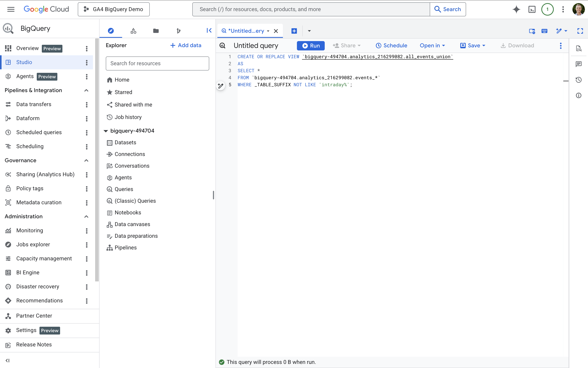Open three-dot menu beside Data transfers
Image resolution: width=588 pixels, height=368 pixels.
click(x=87, y=105)
